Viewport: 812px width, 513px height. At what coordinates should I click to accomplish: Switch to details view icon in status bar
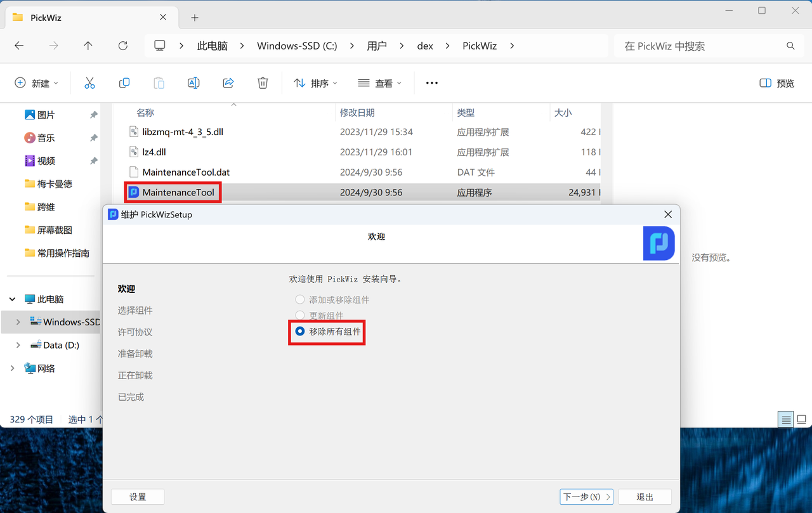pyautogui.click(x=786, y=420)
